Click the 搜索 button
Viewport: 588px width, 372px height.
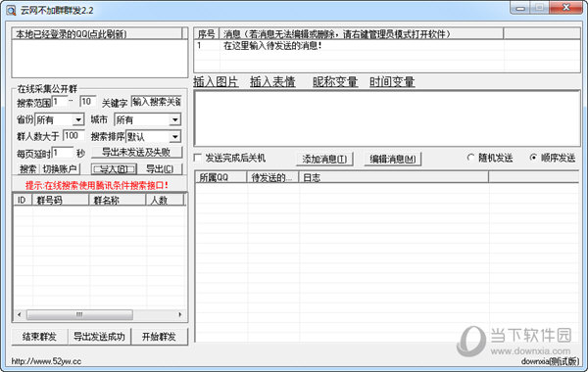point(28,169)
